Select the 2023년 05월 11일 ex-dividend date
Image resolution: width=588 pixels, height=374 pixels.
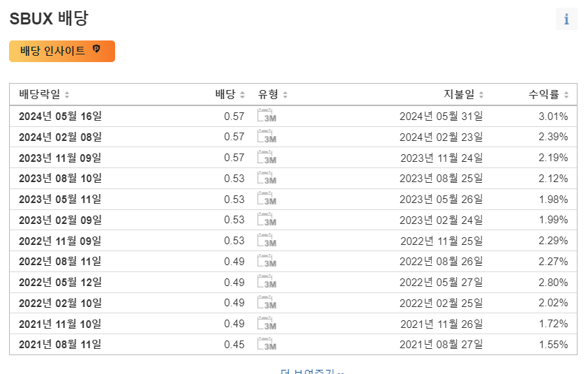61,199
